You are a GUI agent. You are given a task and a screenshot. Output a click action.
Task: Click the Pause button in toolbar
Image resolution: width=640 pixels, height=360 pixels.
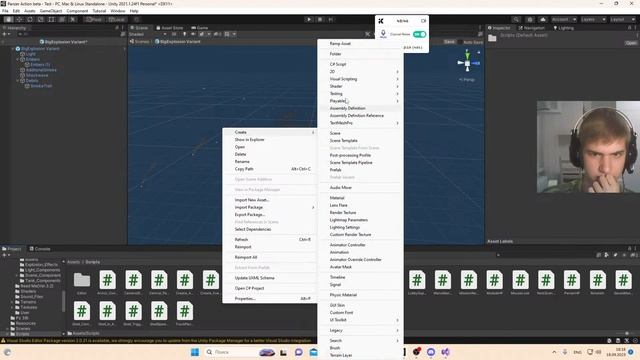coord(320,19)
